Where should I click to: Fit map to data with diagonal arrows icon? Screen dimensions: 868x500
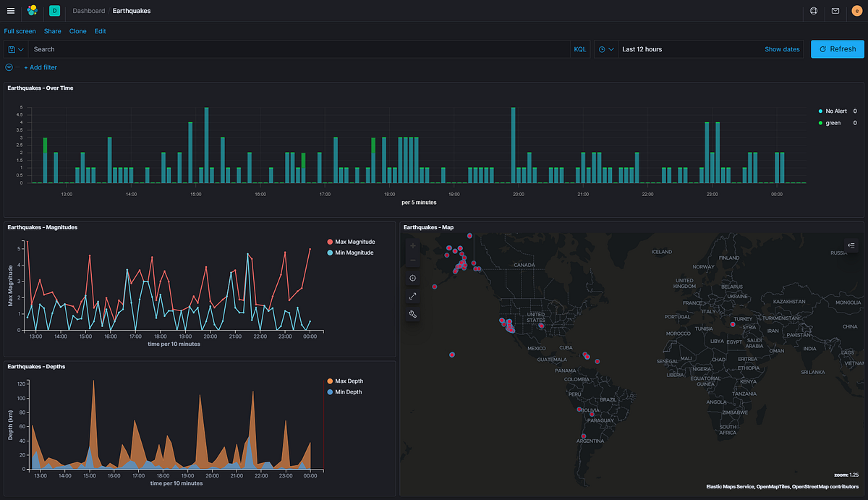412,296
